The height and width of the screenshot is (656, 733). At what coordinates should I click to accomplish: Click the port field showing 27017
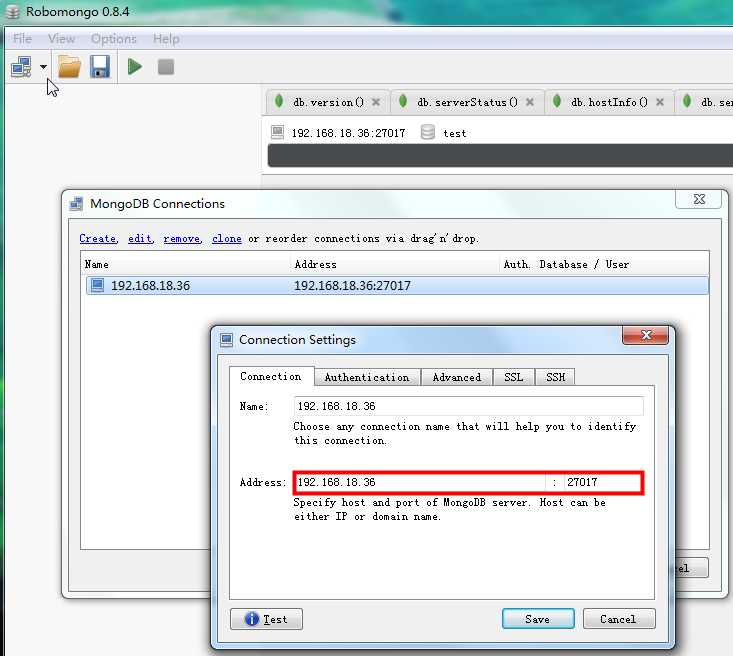click(x=603, y=482)
